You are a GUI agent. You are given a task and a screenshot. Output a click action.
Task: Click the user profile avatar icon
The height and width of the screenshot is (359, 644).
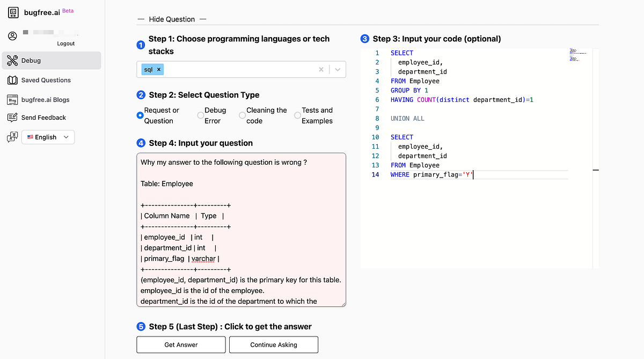[12, 36]
